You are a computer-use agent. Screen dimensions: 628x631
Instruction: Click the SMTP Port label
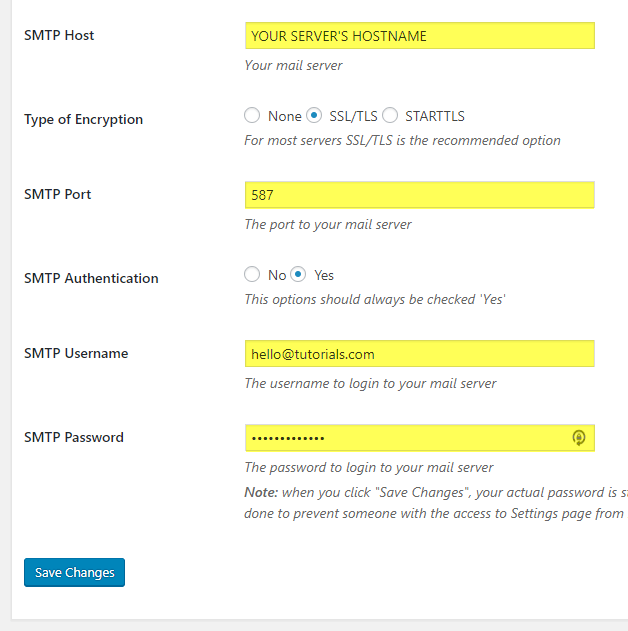(58, 194)
